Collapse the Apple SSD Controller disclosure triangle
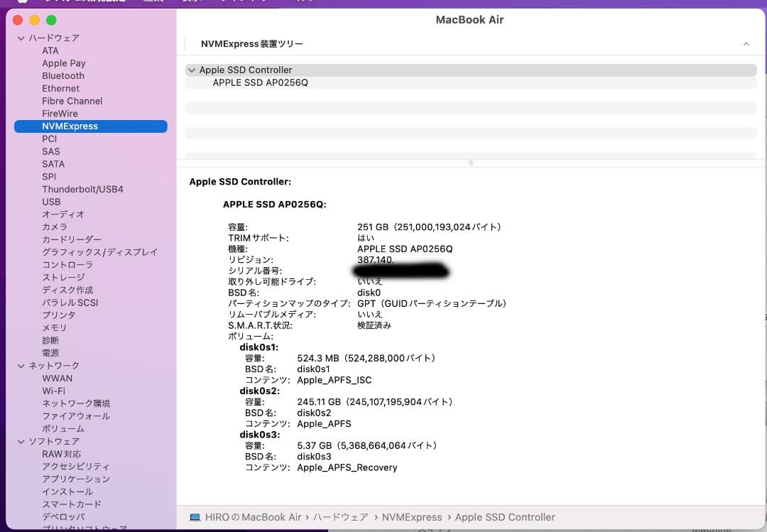767x532 pixels. [x=192, y=70]
